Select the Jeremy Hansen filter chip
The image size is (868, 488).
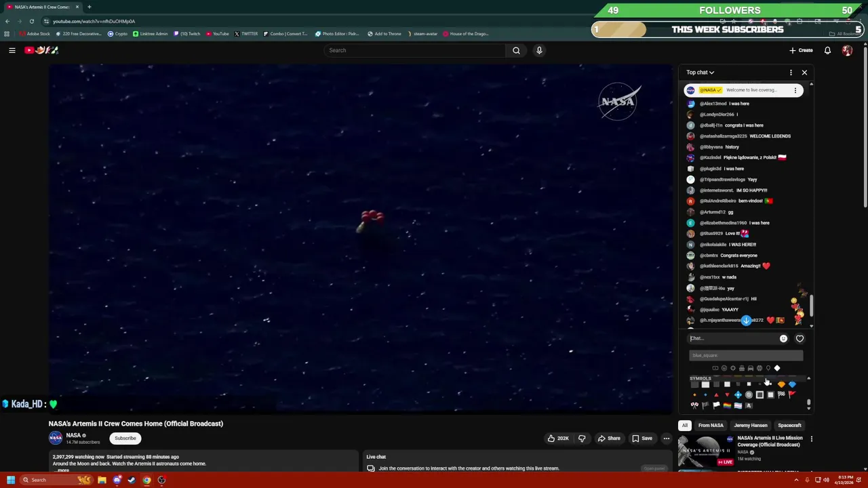[751, 426]
